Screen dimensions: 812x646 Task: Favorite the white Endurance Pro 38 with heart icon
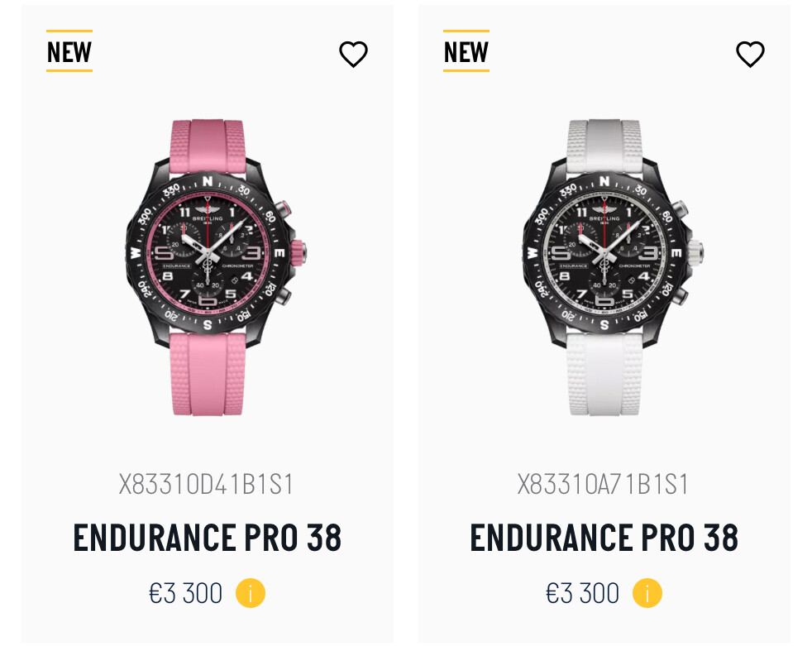750,54
